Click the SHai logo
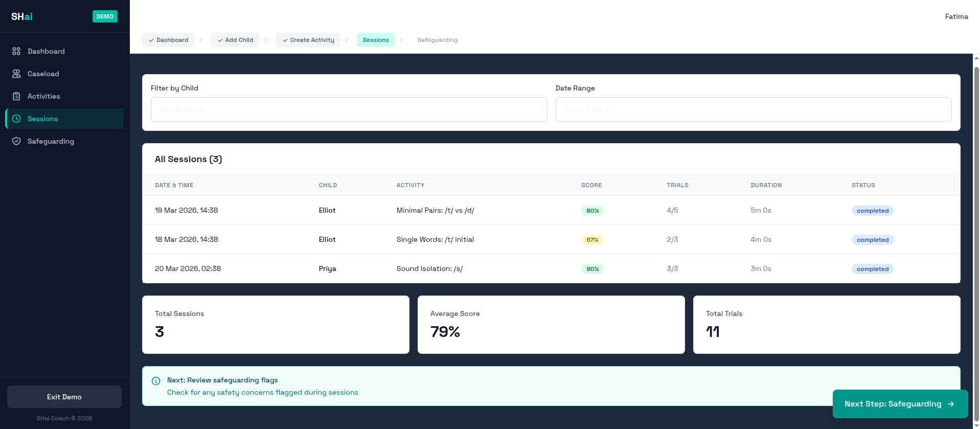 pyautogui.click(x=22, y=16)
